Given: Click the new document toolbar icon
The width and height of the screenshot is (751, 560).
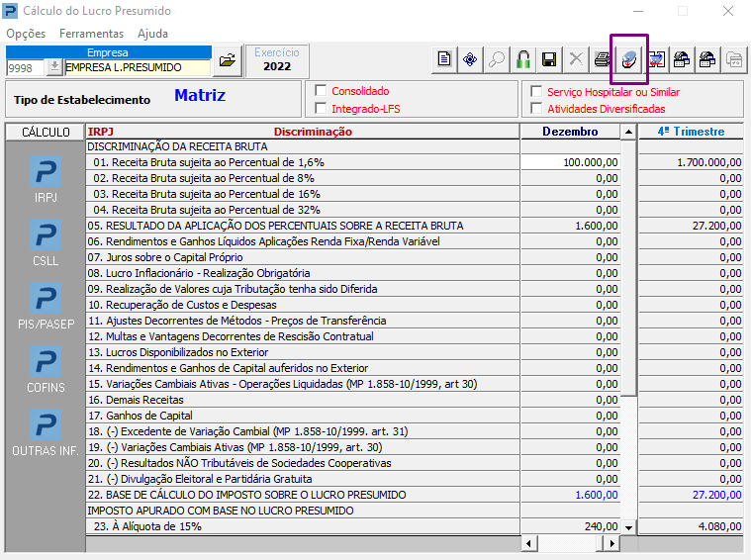Looking at the screenshot, I should click(x=444, y=60).
